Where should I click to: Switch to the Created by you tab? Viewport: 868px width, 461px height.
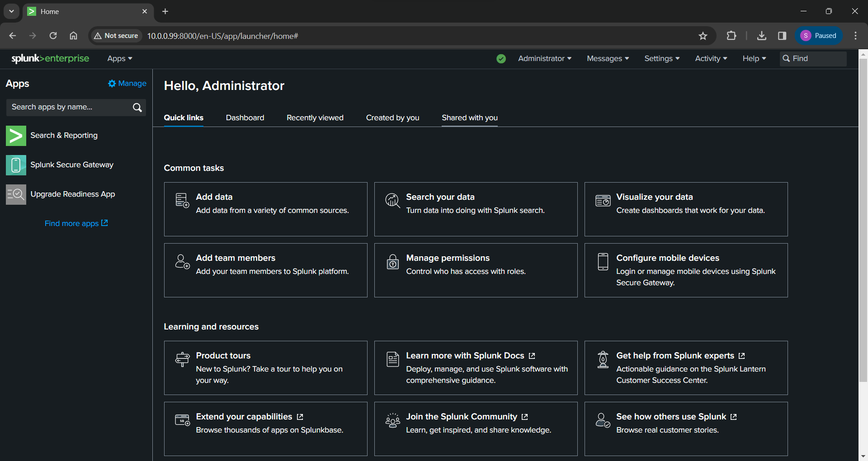tap(392, 118)
